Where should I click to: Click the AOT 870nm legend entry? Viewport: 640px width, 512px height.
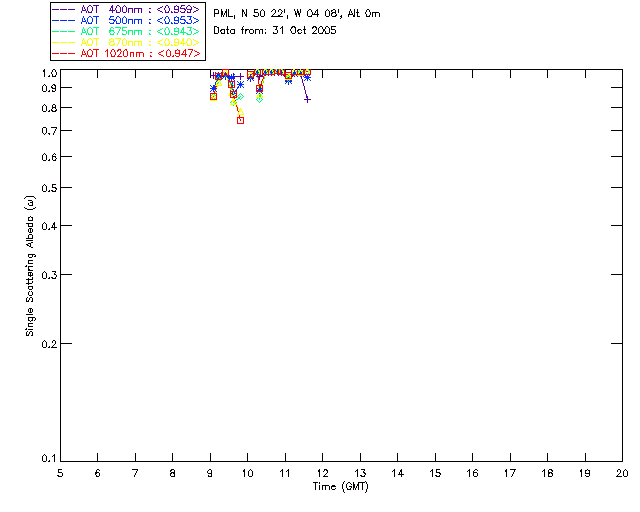coord(126,42)
